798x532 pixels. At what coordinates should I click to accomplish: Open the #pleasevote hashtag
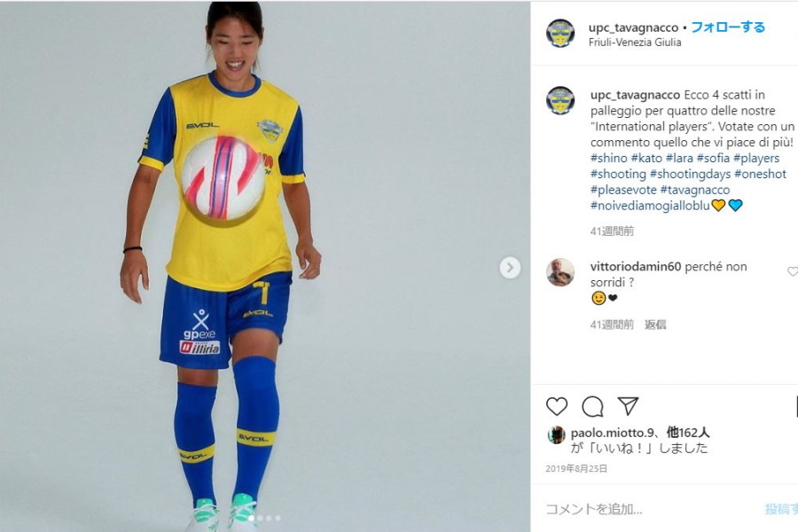[x=623, y=190]
